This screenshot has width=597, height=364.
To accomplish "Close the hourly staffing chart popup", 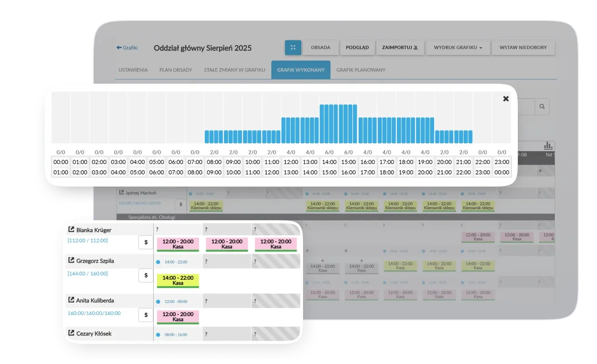I will 506,99.
